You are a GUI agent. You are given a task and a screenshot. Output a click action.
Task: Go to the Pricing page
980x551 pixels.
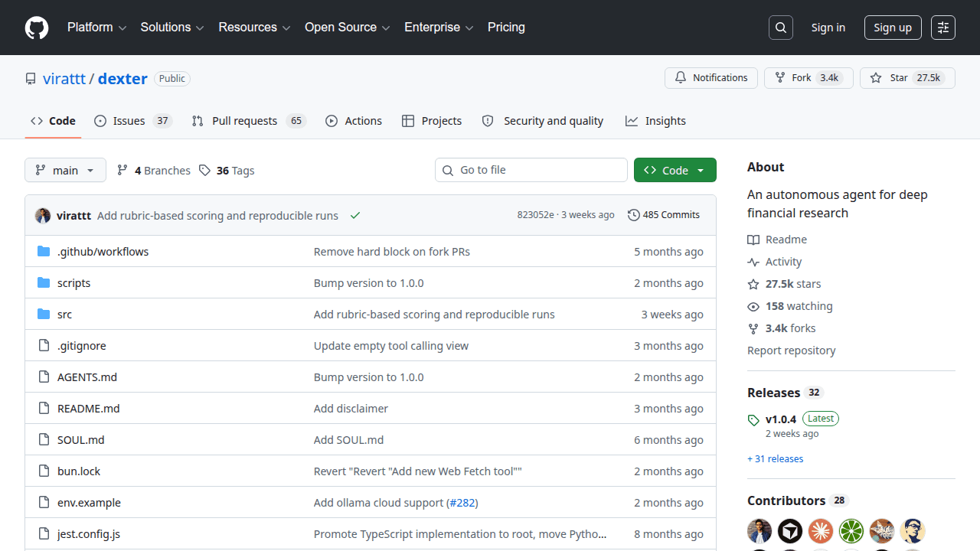[506, 28]
